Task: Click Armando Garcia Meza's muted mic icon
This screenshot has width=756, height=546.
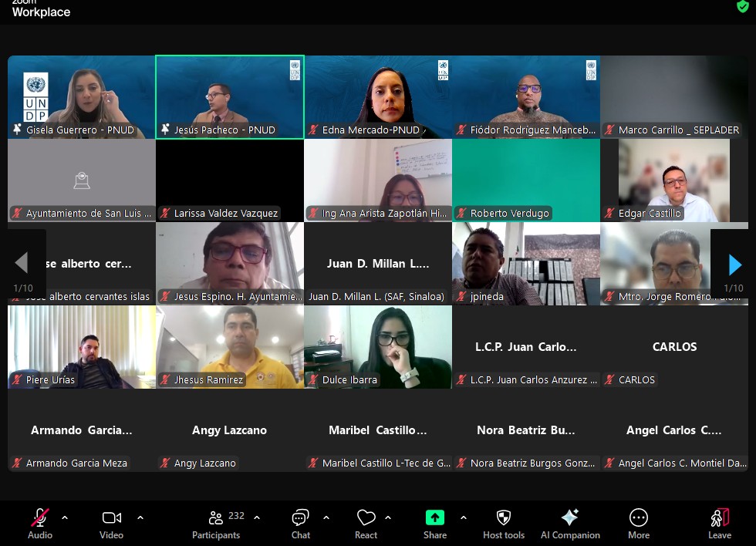Action: (x=17, y=463)
